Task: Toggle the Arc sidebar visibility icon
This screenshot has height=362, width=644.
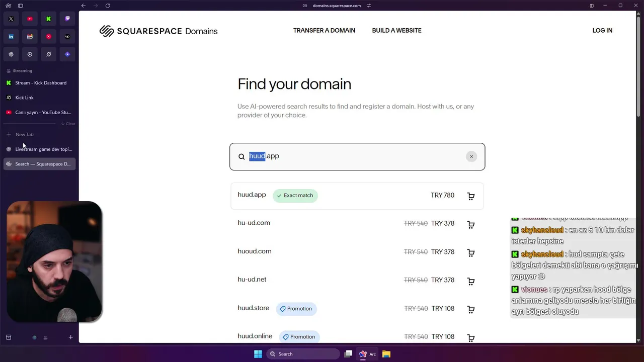Action: [20, 6]
